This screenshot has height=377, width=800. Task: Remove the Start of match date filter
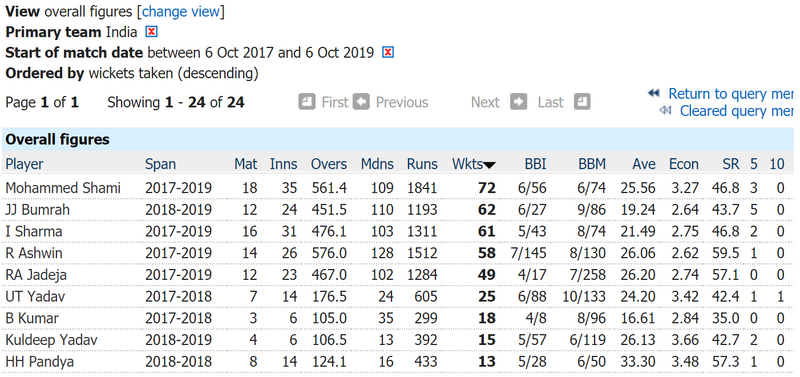pos(388,53)
